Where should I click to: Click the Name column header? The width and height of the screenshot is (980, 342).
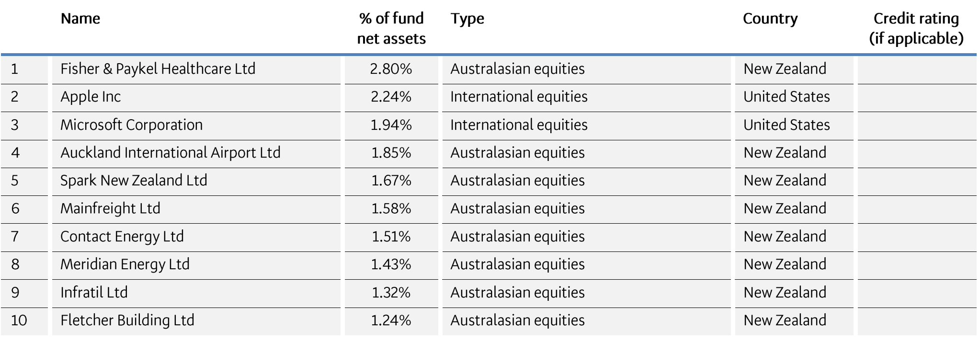pos(80,19)
